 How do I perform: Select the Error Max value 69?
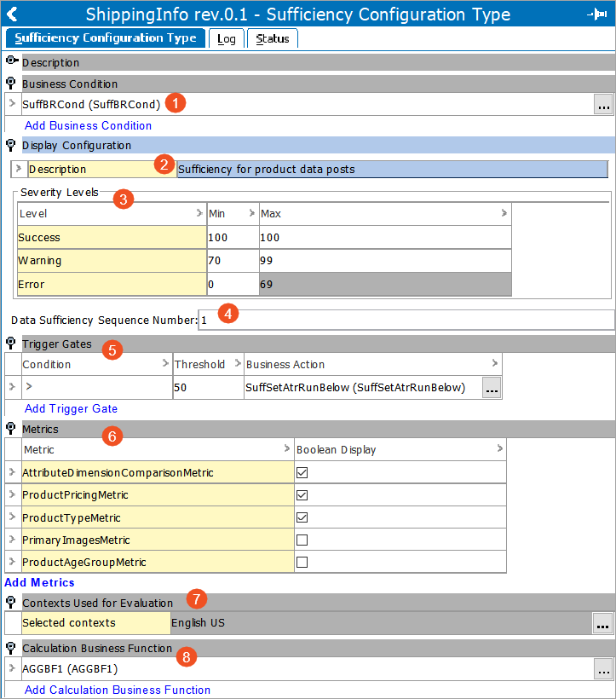pyautogui.click(x=385, y=284)
